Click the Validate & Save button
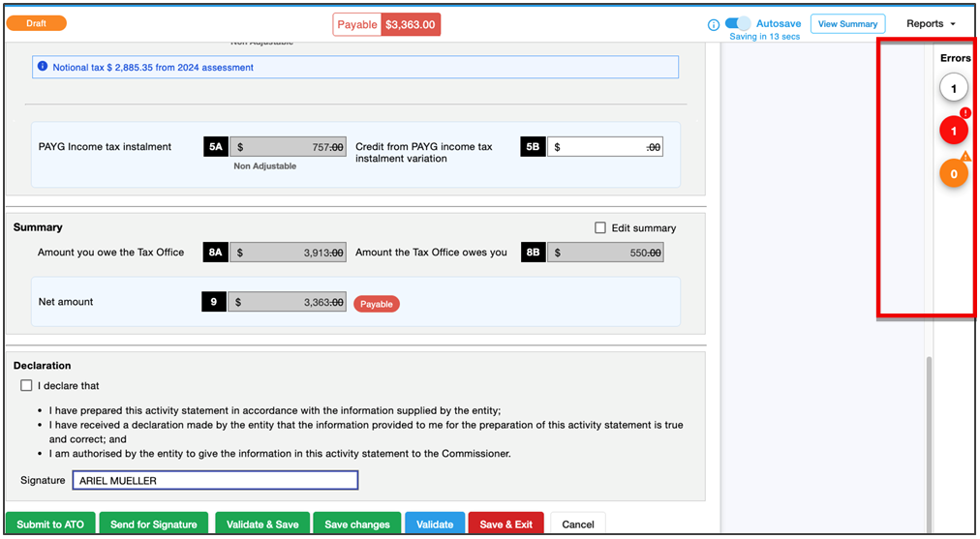 click(262, 524)
